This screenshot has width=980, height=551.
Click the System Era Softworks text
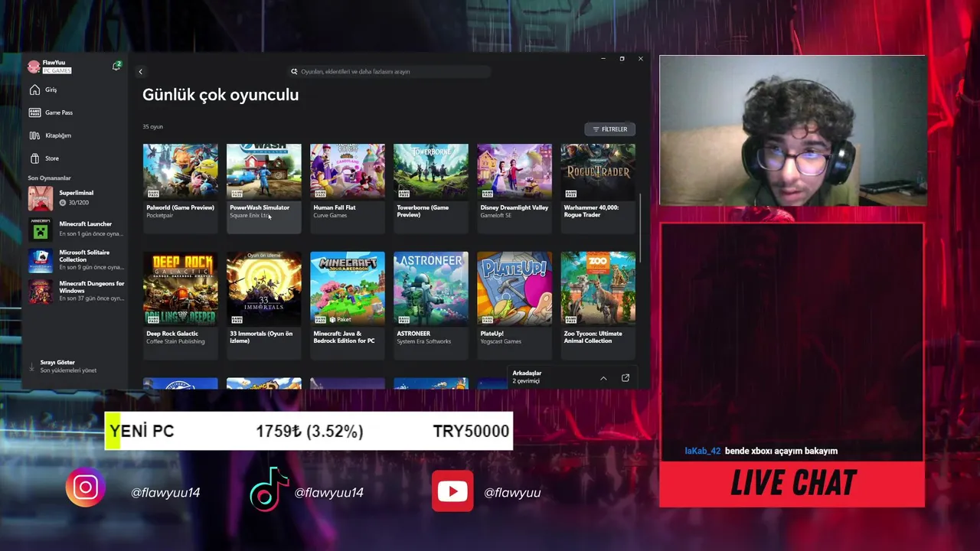coord(423,341)
